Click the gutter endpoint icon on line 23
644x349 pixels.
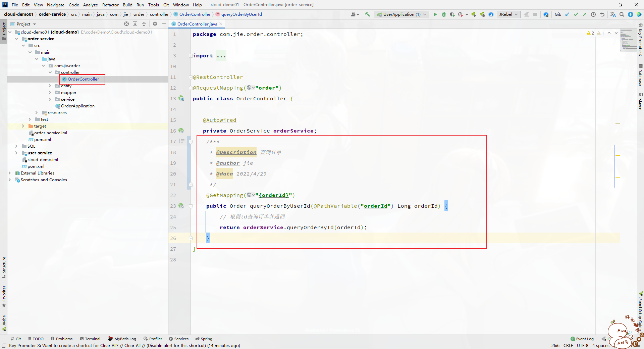[x=181, y=206]
